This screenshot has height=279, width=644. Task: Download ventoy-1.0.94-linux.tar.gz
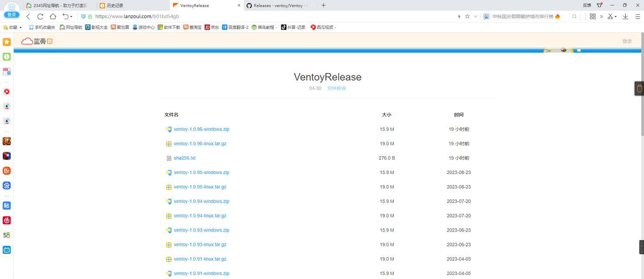pyautogui.click(x=200, y=216)
